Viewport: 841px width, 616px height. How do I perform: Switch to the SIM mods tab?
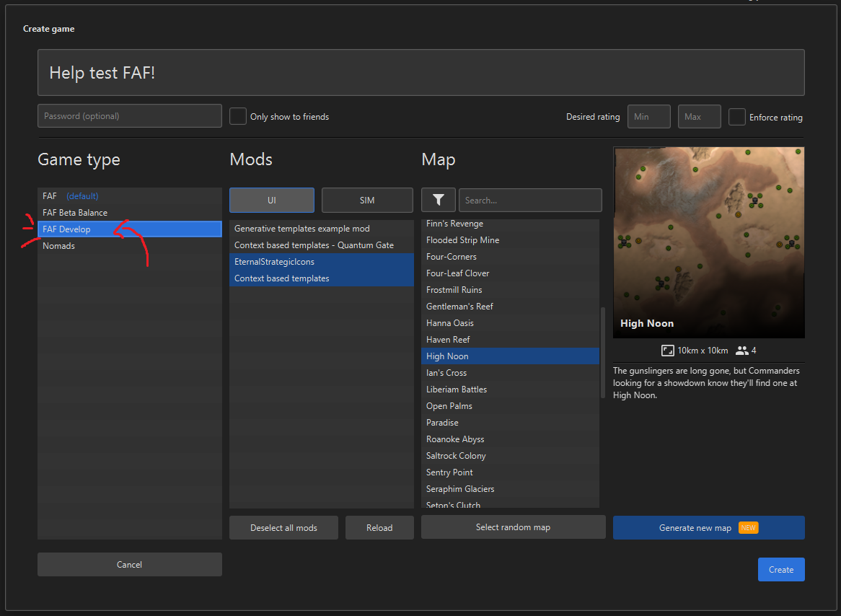(x=367, y=200)
